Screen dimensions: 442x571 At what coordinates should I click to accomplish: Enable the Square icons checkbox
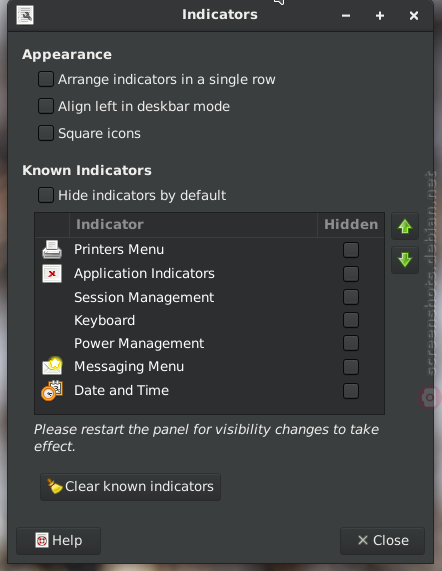coord(46,133)
